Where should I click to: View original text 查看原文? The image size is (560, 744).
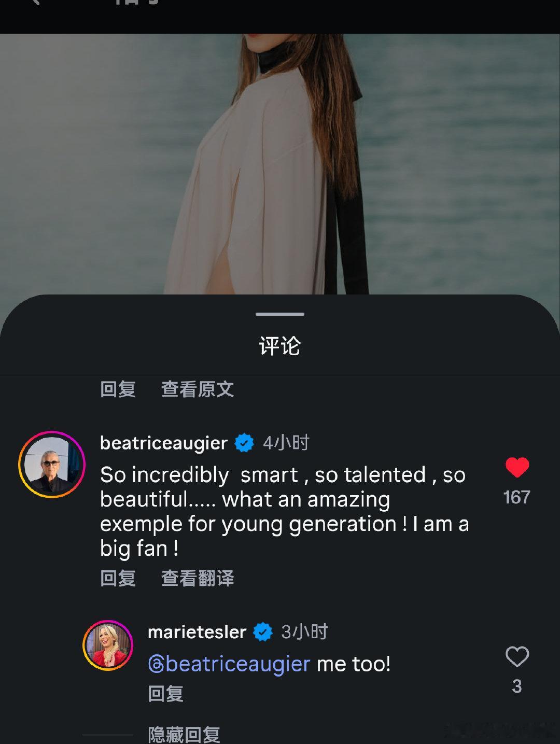click(x=198, y=389)
